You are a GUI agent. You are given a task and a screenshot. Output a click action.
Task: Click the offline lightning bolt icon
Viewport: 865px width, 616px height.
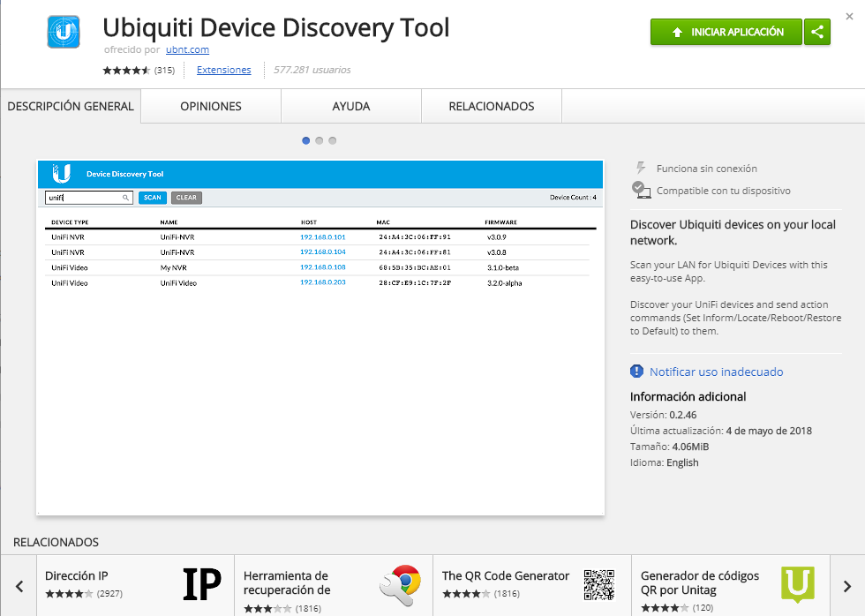(x=641, y=168)
